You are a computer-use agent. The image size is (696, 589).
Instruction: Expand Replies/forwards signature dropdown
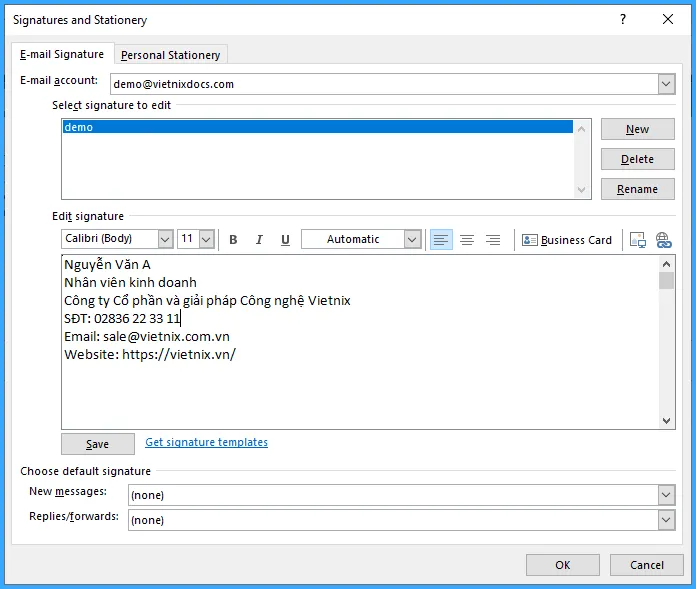click(x=666, y=520)
